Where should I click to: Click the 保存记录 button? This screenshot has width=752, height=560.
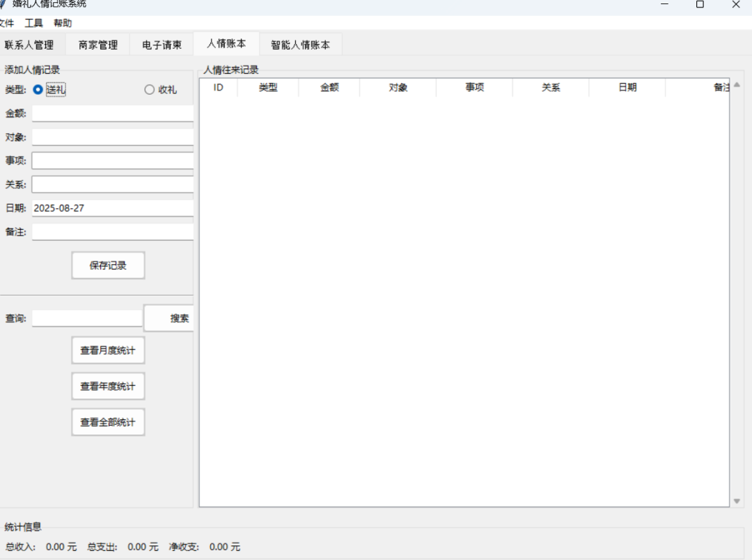(108, 265)
